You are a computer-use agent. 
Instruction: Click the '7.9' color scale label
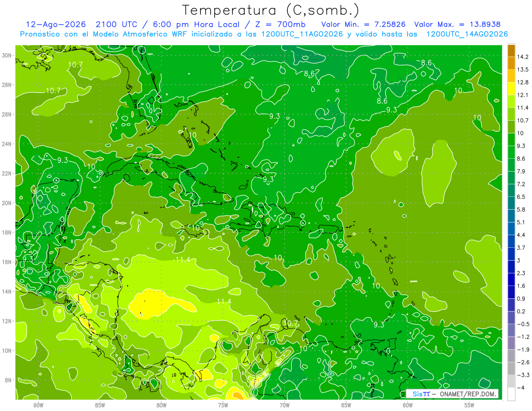[521, 171]
